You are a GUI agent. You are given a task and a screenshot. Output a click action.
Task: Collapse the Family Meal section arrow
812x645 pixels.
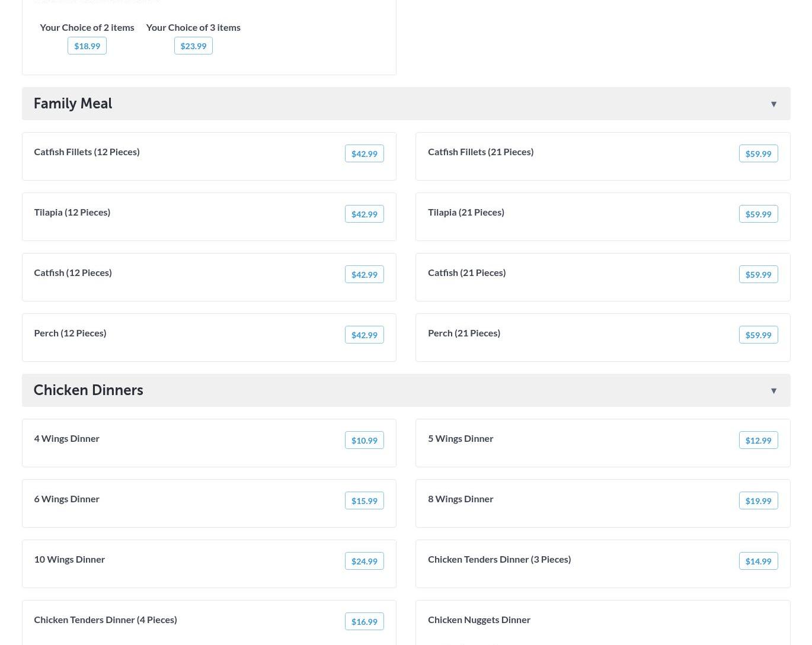[773, 104]
